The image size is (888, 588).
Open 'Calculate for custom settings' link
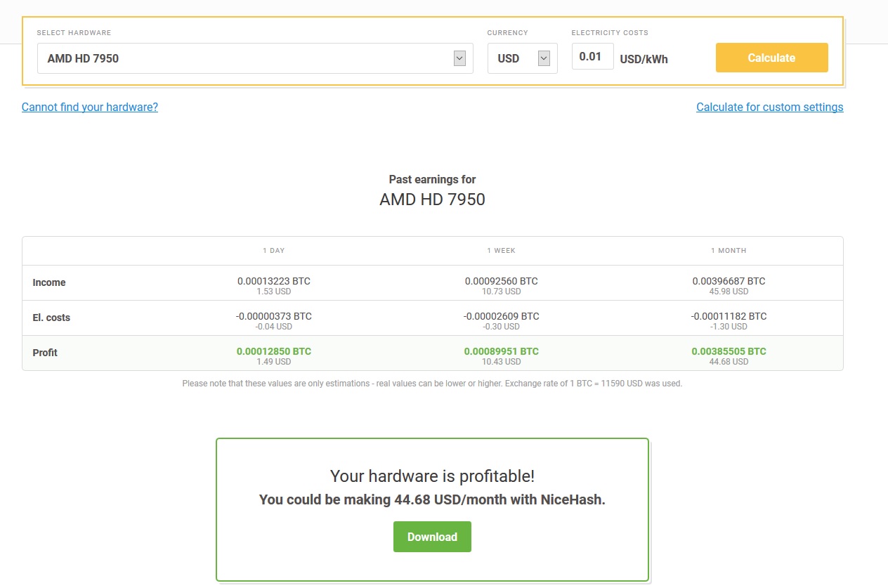[x=769, y=107]
